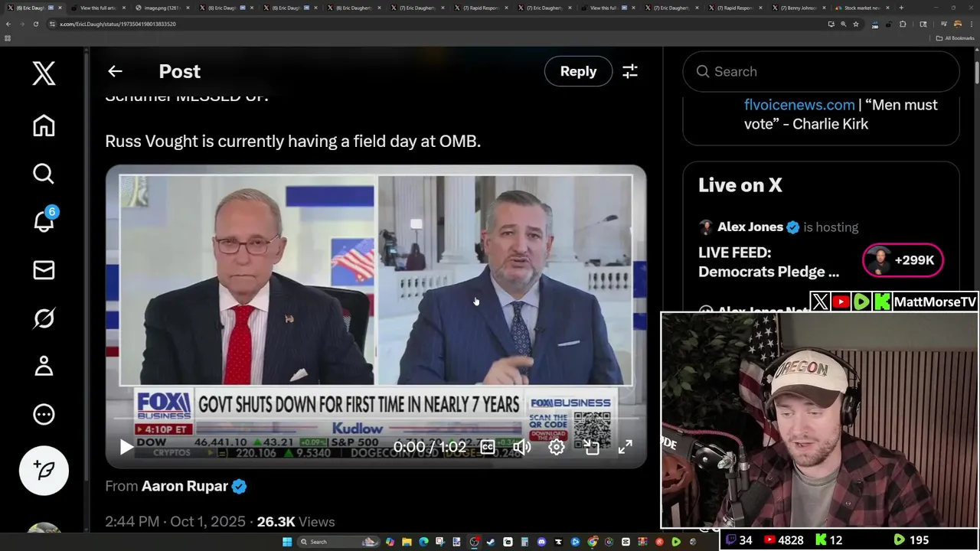Switch to the Benny Johnson tab

pyautogui.click(x=799, y=8)
